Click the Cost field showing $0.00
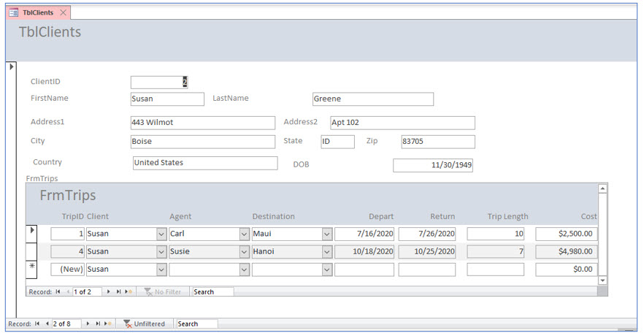The image size is (644, 336). click(x=567, y=270)
